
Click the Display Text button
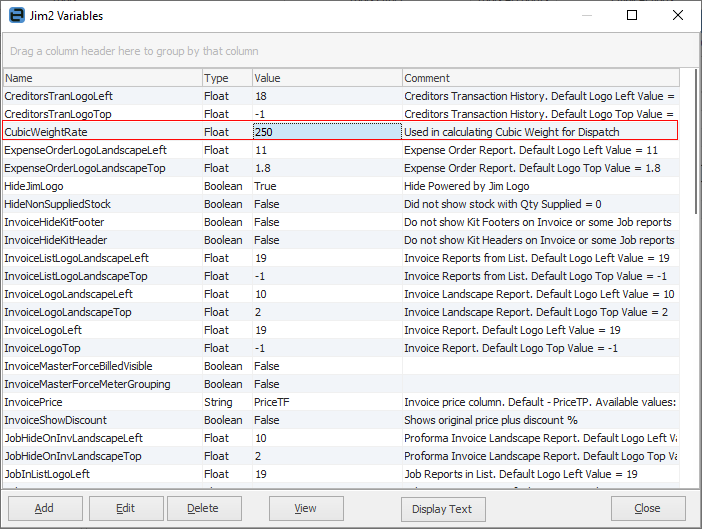[443, 509]
